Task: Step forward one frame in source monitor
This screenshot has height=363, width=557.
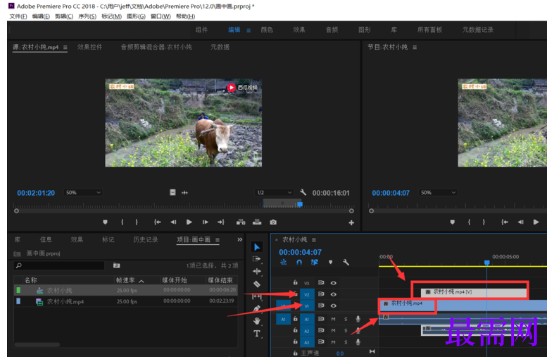Action: pos(205,222)
